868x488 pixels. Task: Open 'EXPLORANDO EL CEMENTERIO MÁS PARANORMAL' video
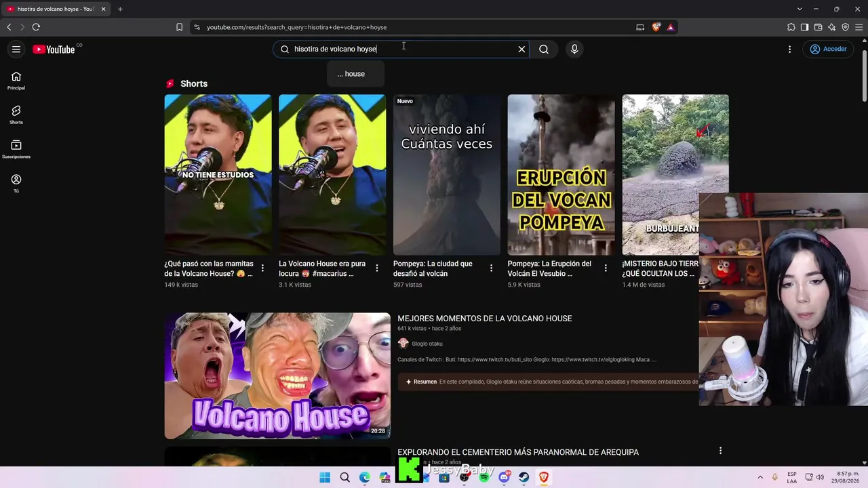tap(518, 452)
